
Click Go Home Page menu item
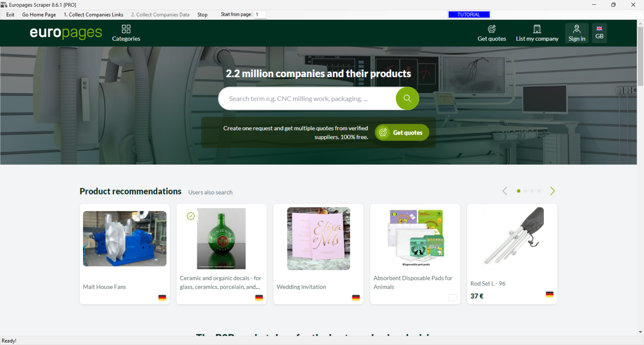click(x=39, y=15)
